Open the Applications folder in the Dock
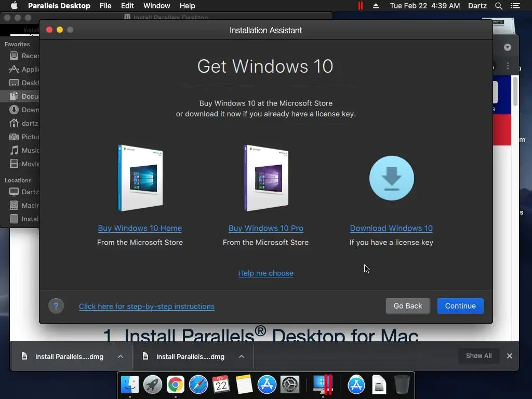Screen dimensions: 532x399 (356, 385)
